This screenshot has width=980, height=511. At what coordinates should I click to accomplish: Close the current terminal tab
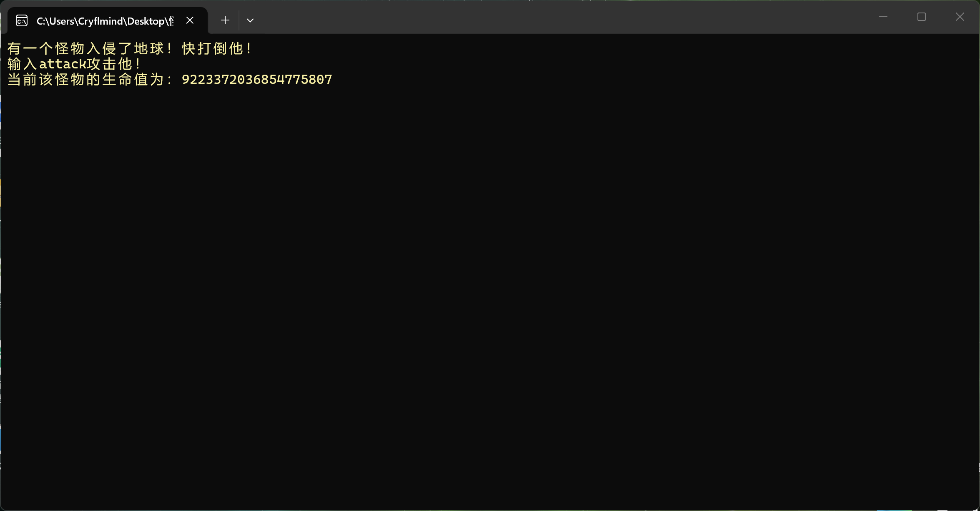(x=190, y=20)
